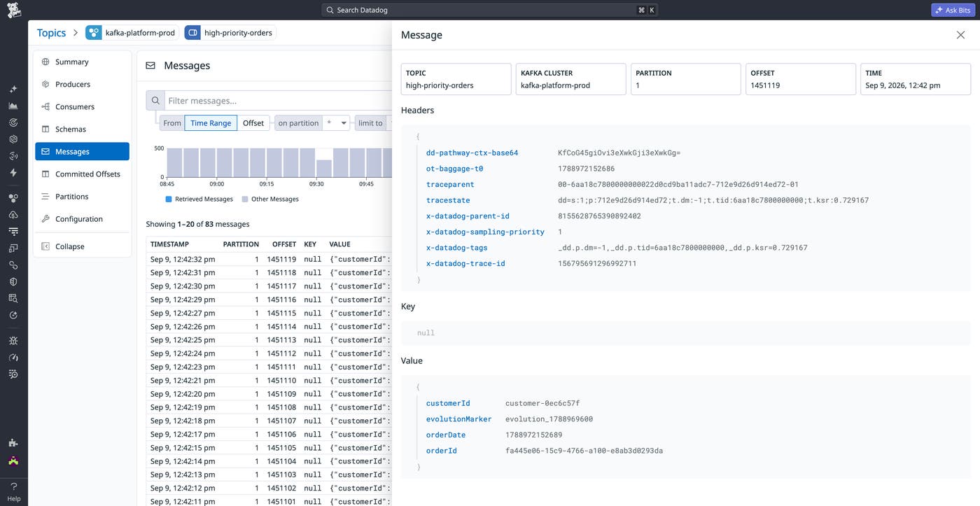The image size is (980, 506).
Task: Open the lightning bolt sidebar icon
Action: coord(13,172)
